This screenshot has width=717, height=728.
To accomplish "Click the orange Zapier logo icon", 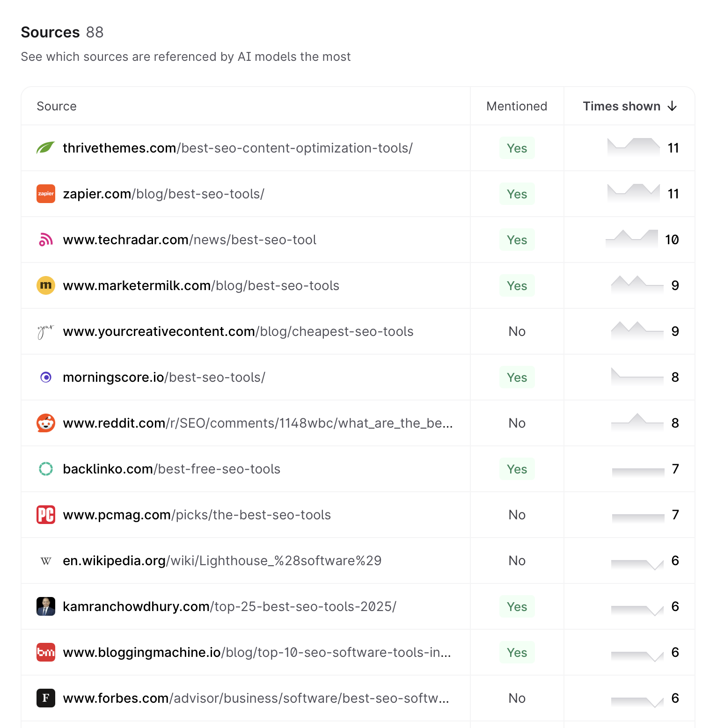I will point(46,194).
